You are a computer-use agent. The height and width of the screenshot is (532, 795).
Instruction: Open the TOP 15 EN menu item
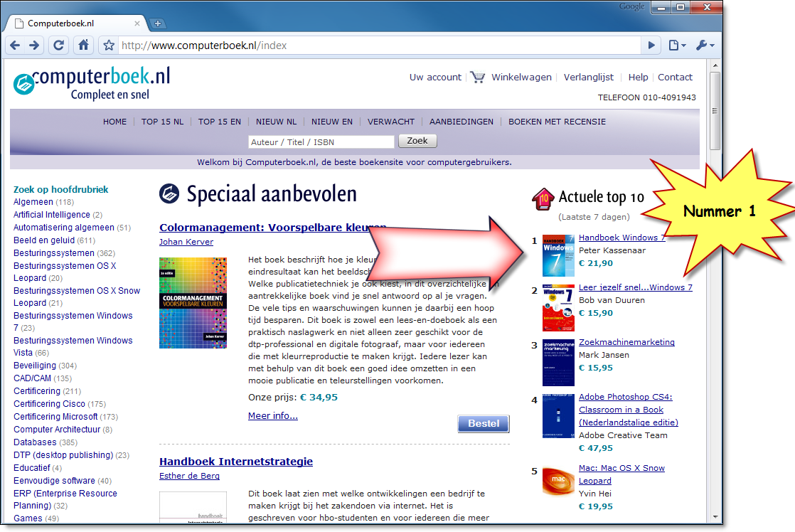220,122
